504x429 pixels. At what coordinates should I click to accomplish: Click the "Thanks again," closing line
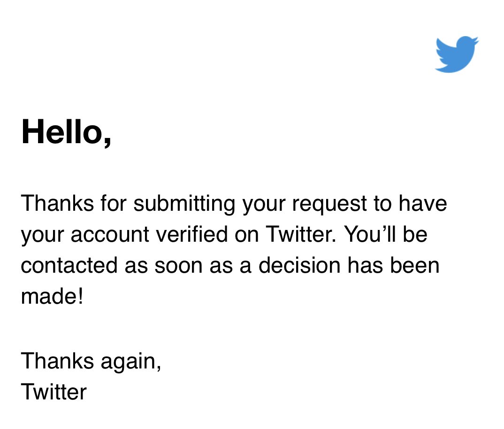[92, 361]
